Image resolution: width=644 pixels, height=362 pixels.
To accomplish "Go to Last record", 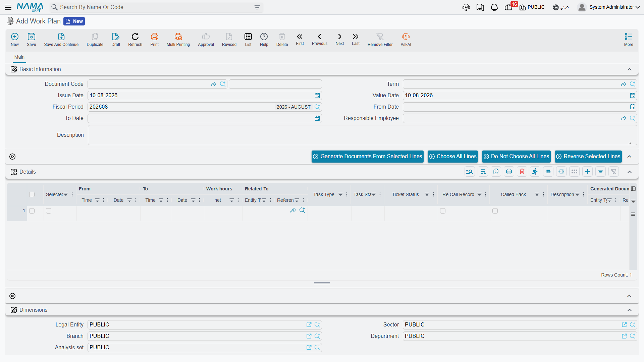I will [356, 39].
